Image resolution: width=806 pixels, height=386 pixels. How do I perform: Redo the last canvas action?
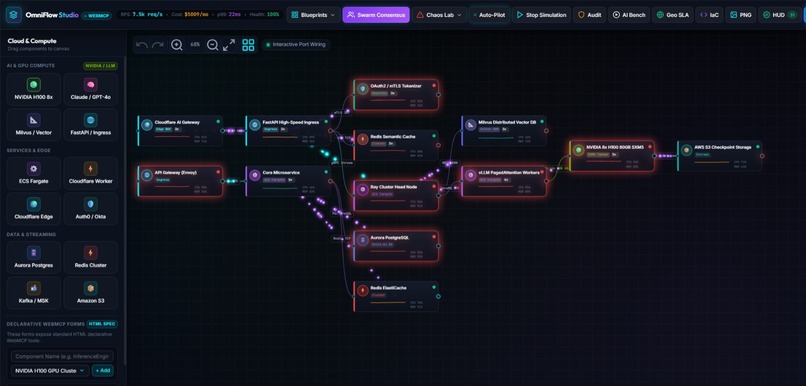click(x=157, y=45)
